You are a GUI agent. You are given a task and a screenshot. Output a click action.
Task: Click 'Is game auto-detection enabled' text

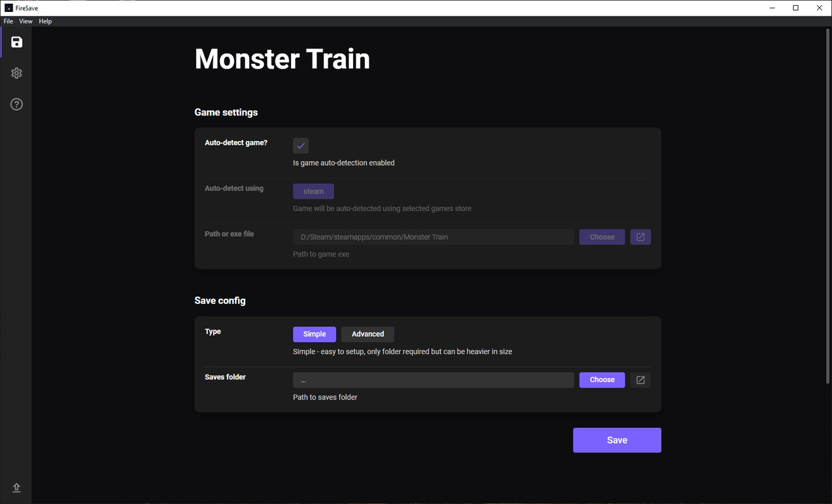click(344, 163)
